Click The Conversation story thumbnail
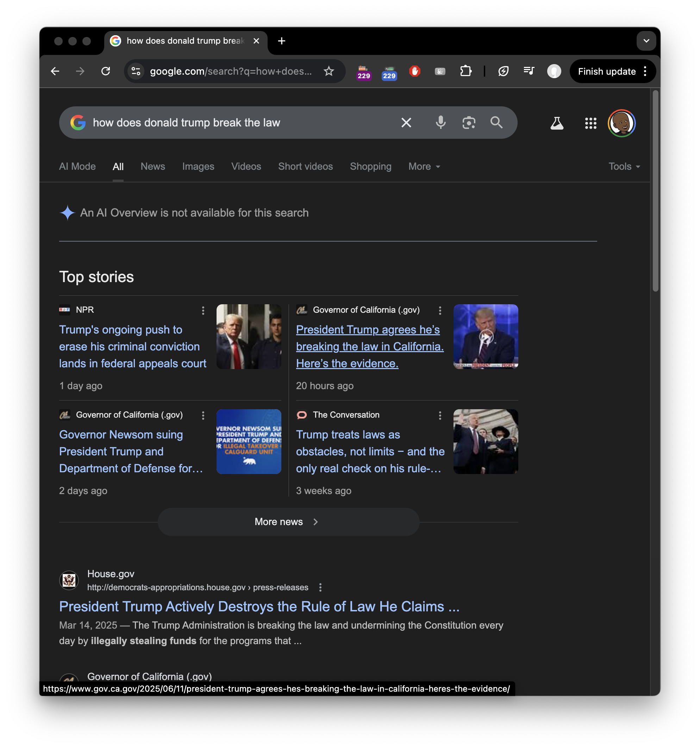The width and height of the screenshot is (700, 748). (486, 441)
